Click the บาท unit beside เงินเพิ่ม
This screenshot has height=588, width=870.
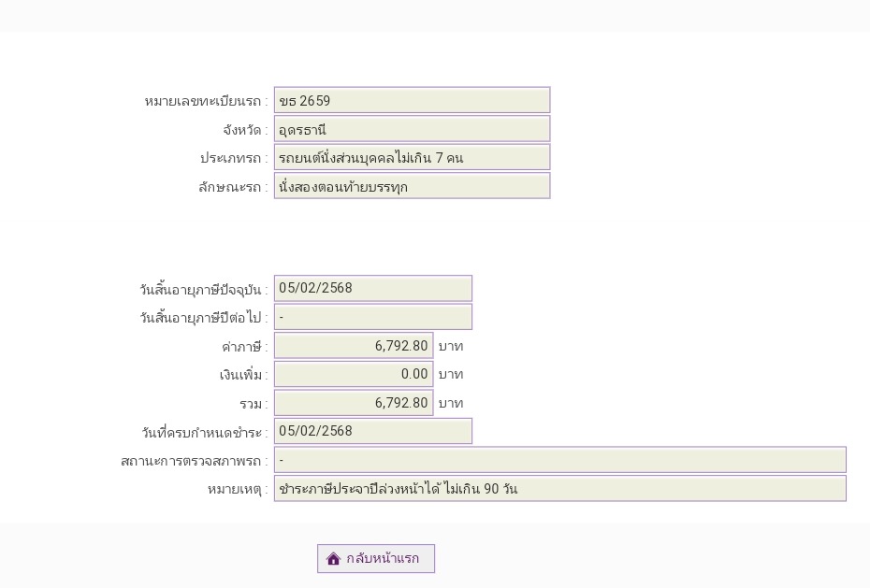coord(451,375)
